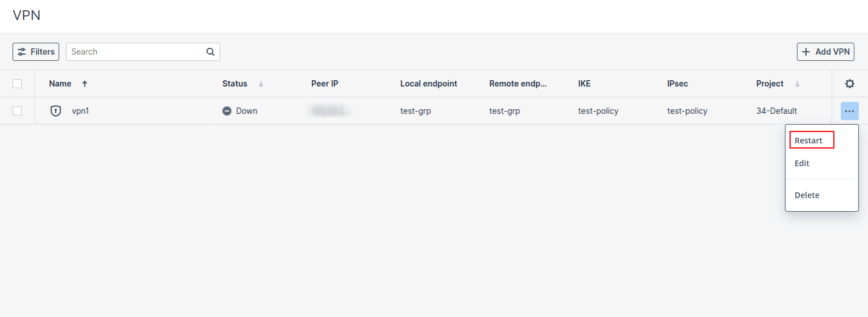Click the Down status indicator icon

click(227, 111)
